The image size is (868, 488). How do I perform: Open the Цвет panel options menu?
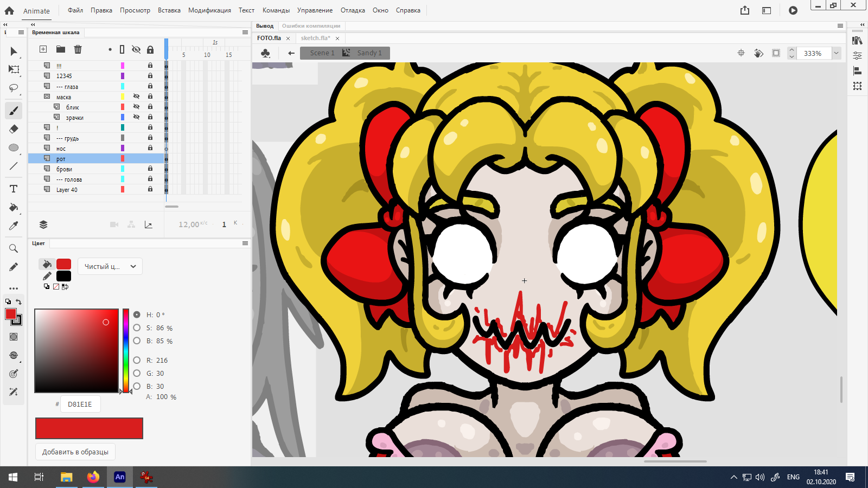[x=245, y=243]
